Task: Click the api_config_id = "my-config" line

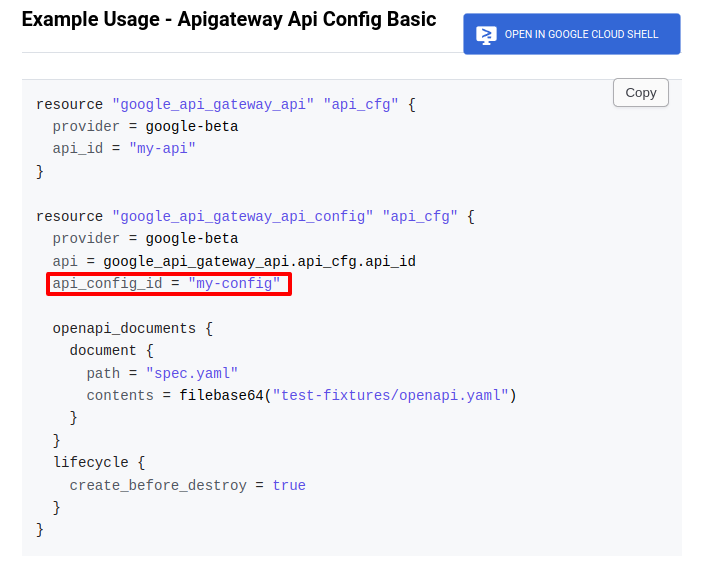Action: click(167, 284)
